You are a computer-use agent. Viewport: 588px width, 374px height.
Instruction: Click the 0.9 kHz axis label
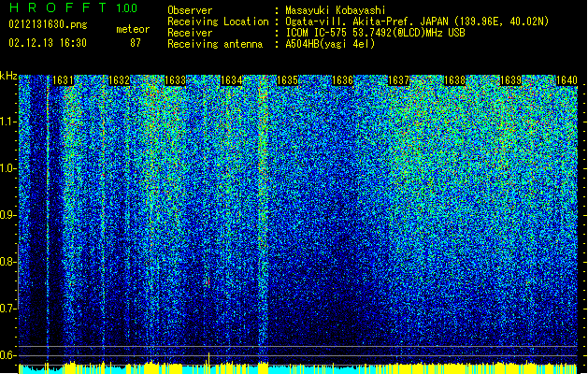coord(7,215)
